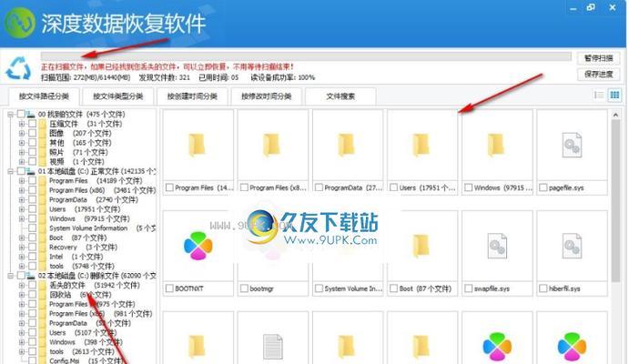
Task: Click the 图像 folder icon in tree
Action: coord(43,134)
